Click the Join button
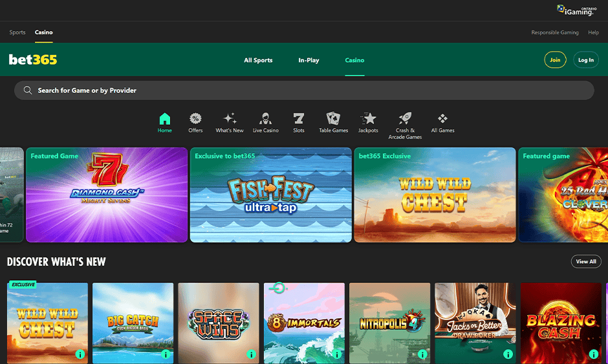The width and height of the screenshot is (608, 364). point(555,59)
